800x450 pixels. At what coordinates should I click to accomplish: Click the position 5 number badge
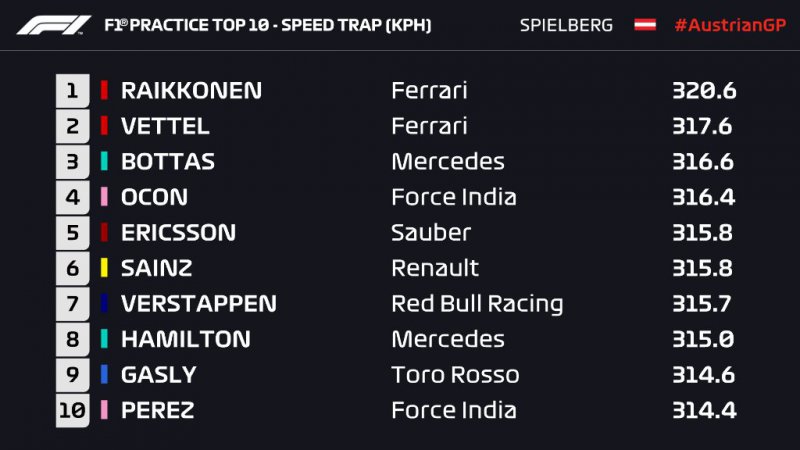click(72, 233)
